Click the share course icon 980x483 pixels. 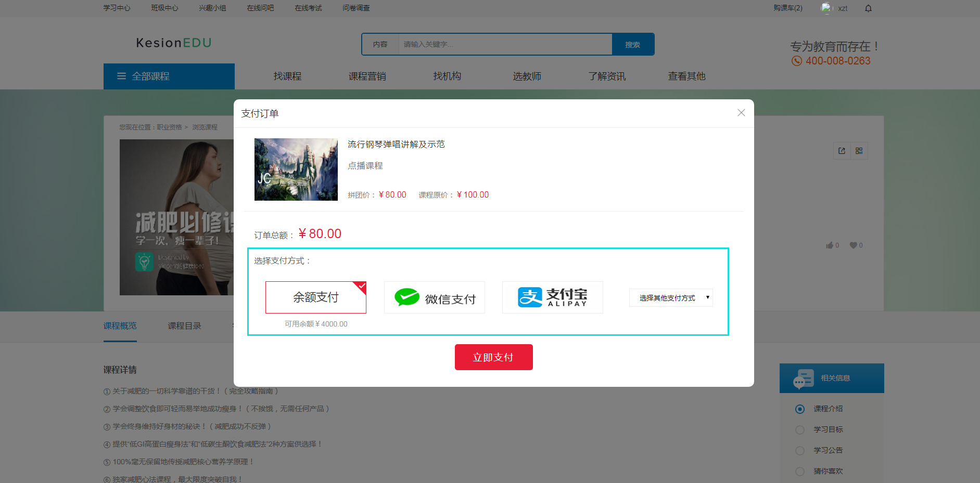[x=842, y=151]
